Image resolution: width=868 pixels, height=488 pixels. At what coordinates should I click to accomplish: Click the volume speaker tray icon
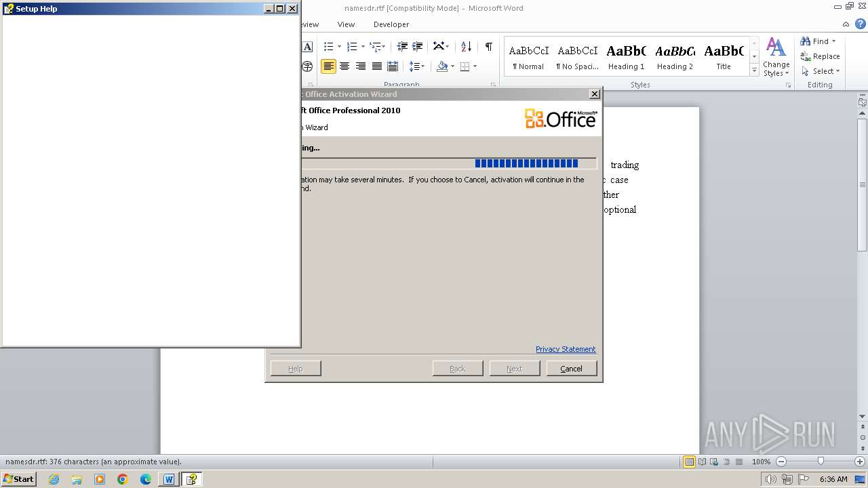[x=772, y=479]
